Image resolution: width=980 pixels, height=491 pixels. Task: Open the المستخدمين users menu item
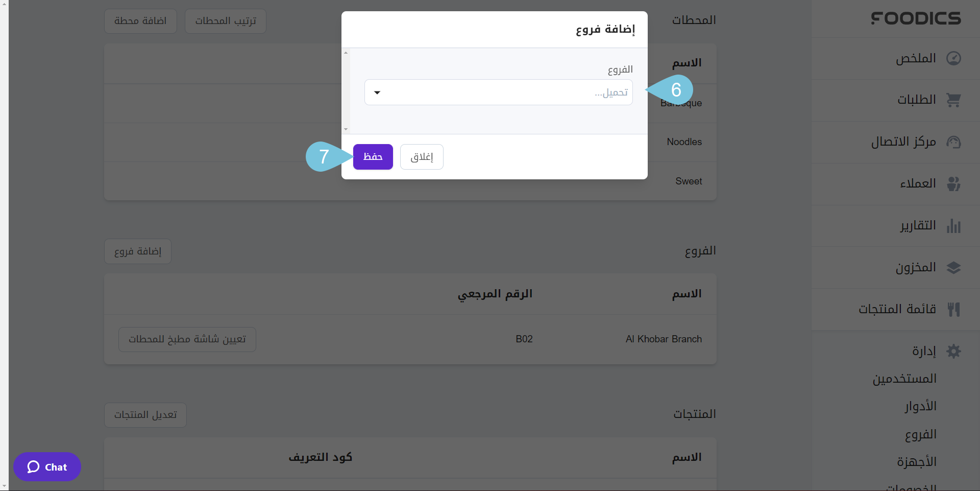[x=904, y=379]
